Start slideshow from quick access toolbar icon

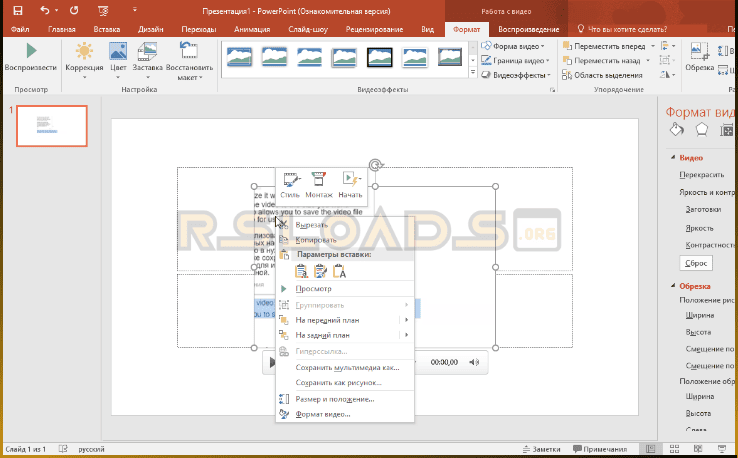[x=104, y=10]
